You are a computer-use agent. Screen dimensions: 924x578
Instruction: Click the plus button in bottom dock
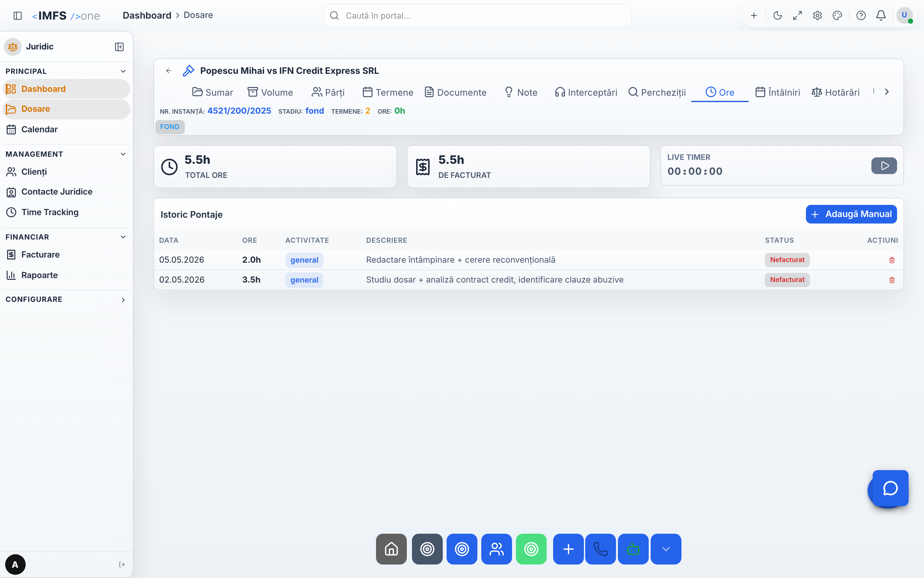tap(568, 549)
